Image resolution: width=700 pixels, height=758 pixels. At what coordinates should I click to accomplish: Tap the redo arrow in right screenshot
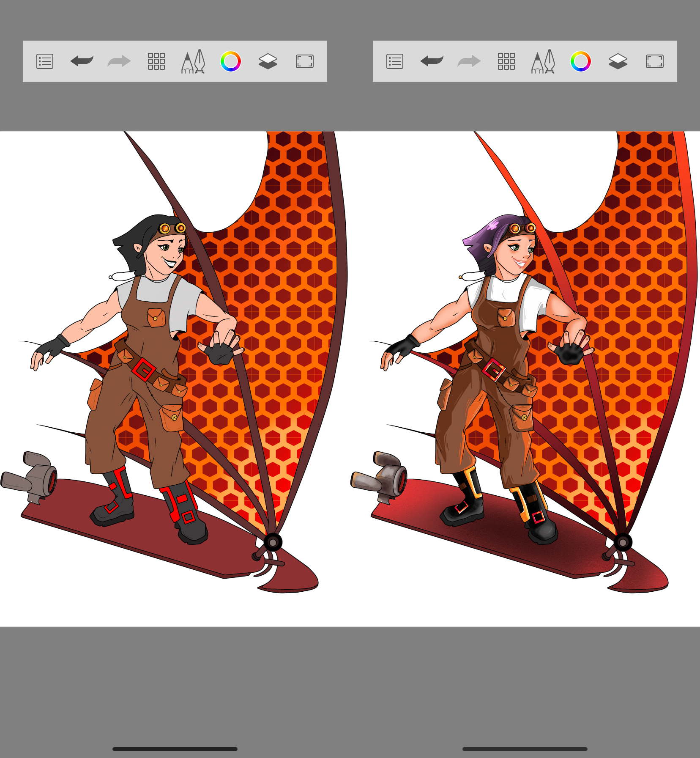[469, 61]
